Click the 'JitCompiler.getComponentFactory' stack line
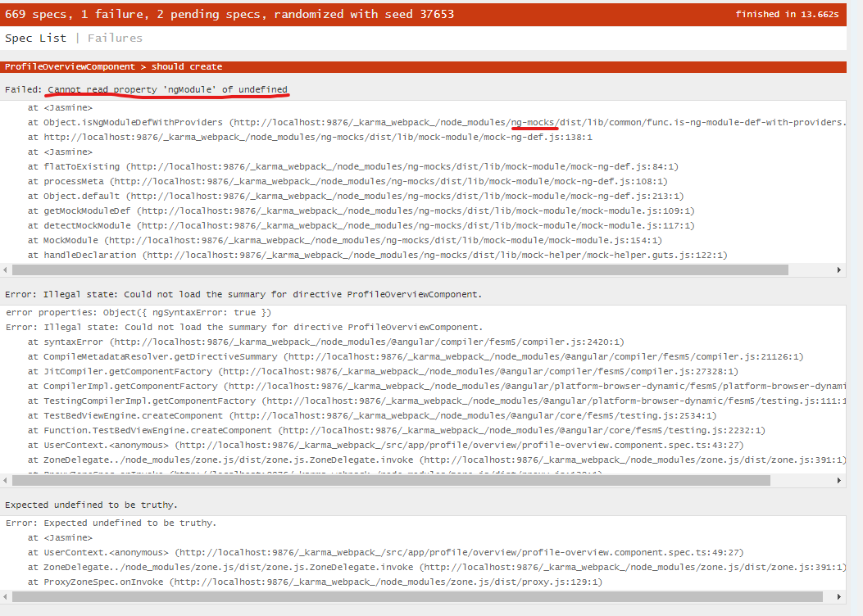 (x=383, y=372)
